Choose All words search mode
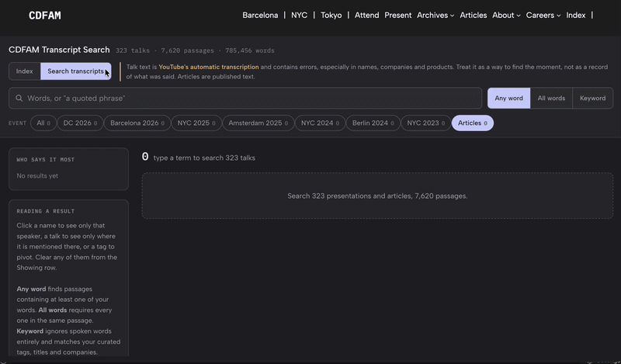 click(x=551, y=99)
